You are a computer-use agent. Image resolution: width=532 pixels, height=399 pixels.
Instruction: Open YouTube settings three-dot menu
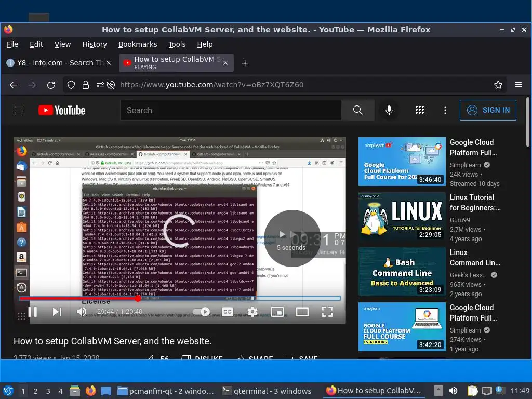[x=445, y=110]
